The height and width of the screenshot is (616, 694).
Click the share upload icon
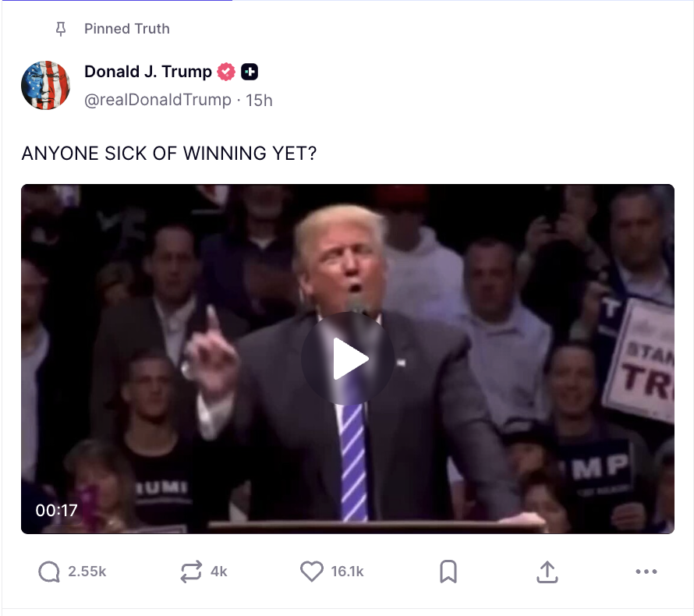[547, 572]
